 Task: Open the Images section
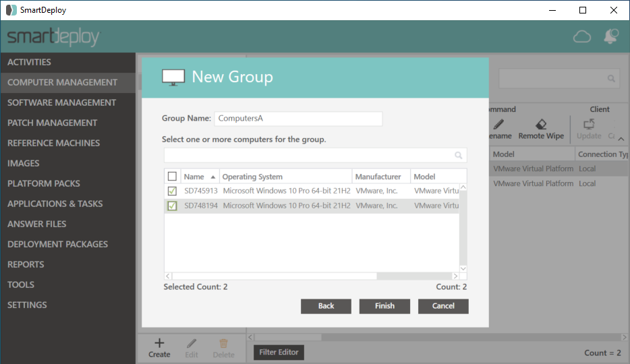68,163
